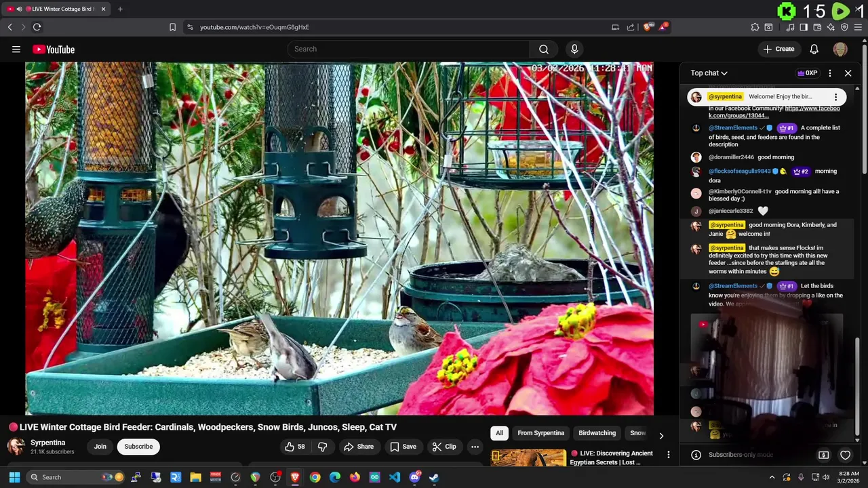Reload the page

click(37, 27)
